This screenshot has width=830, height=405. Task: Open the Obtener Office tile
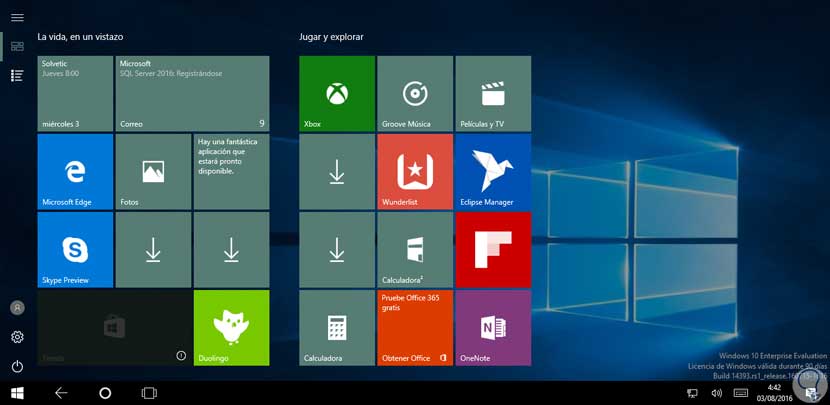point(415,328)
